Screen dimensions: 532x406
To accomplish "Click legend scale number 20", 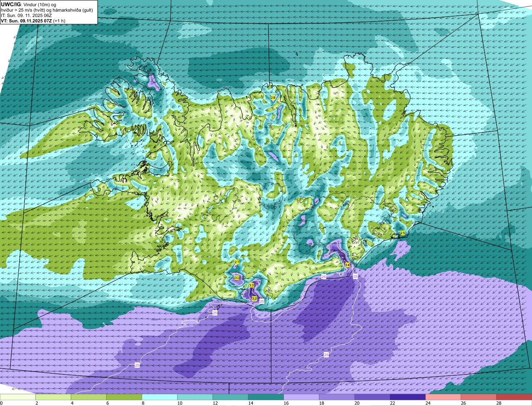I will (357, 403).
